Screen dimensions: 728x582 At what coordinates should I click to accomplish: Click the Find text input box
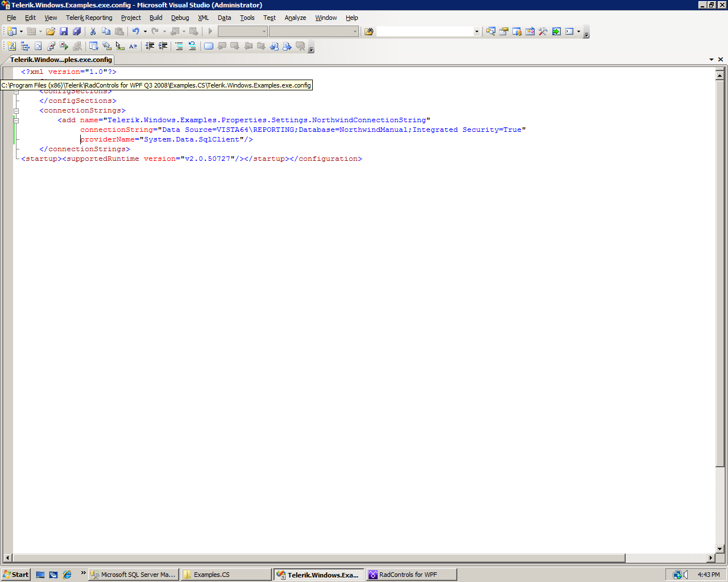425,31
